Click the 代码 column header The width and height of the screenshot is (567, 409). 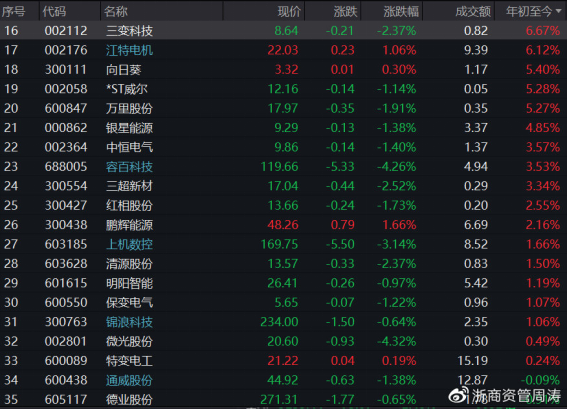click(x=54, y=12)
